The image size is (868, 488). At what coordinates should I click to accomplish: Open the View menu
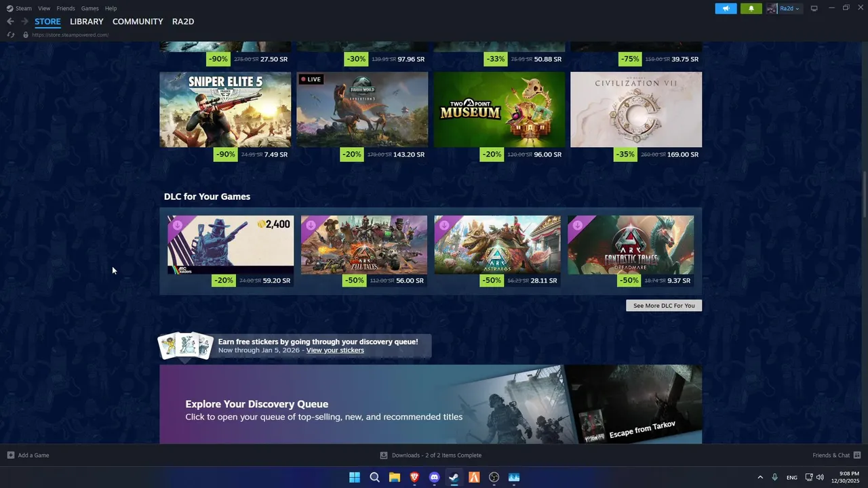[44, 8]
